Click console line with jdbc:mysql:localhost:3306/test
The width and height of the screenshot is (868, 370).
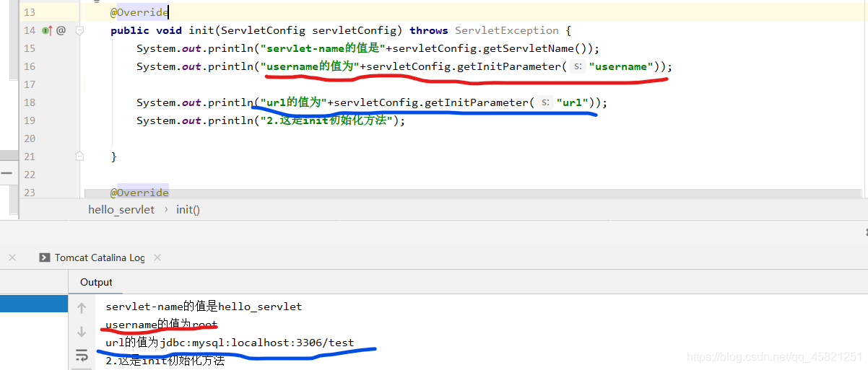tap(230, 343)
